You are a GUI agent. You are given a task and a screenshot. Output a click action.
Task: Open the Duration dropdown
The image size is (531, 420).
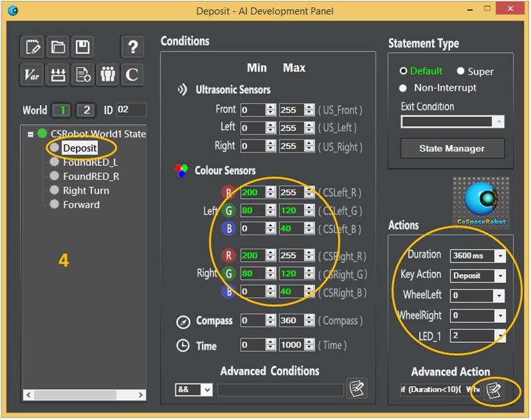coord(500,256)
